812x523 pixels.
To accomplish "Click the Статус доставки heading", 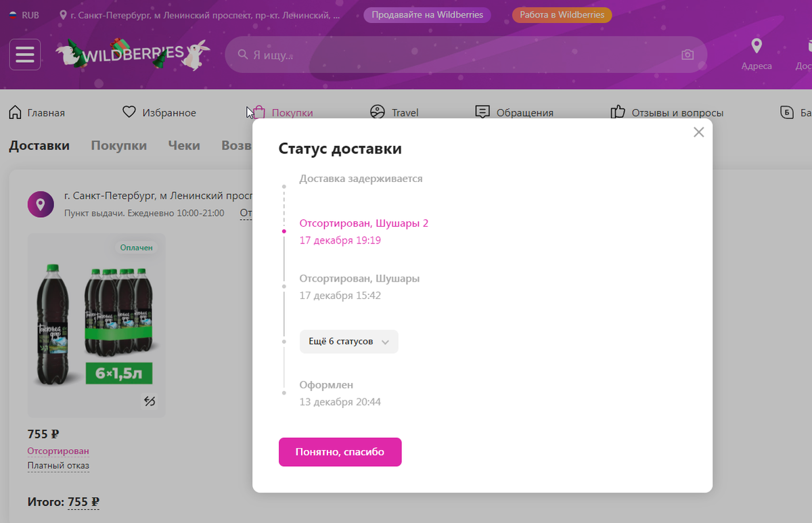I will tap(340, 149).
